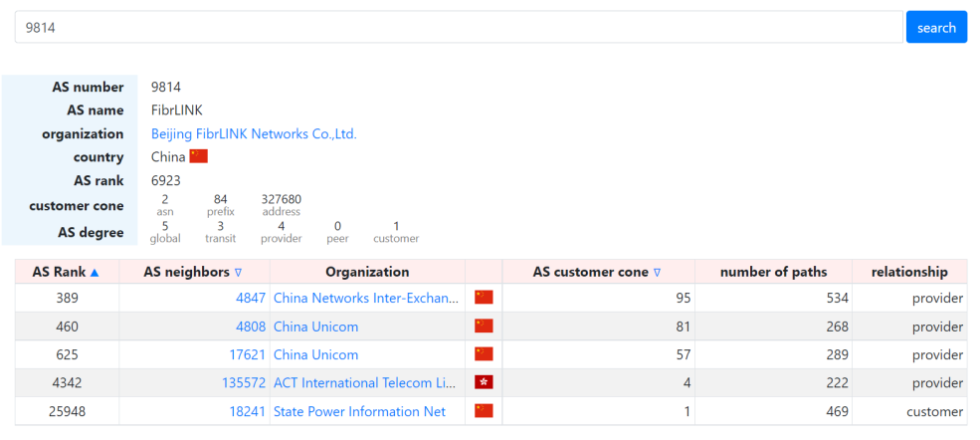The width and height of the screenshot is (980, 440).
Task: Click the blue search button
Action: point(936,28)
